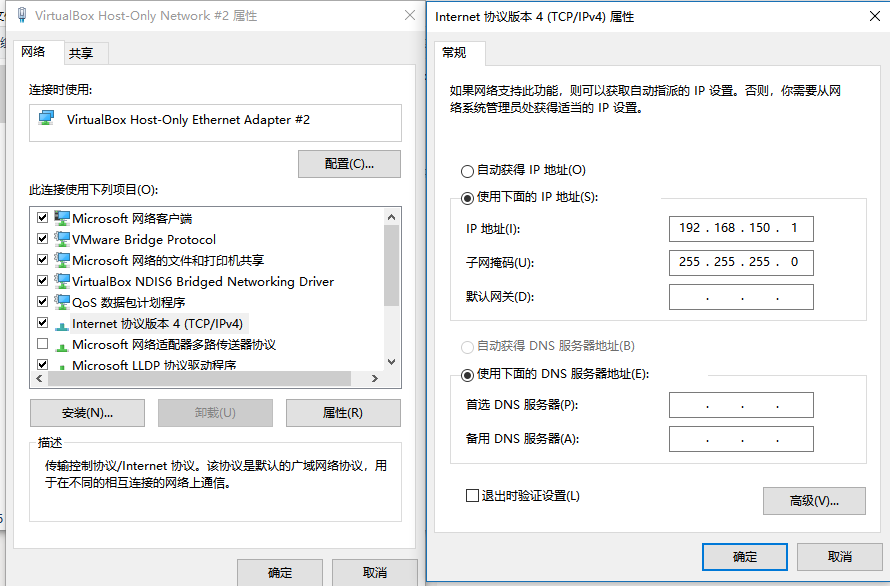
Task: Click the 默认网关(D) input field
Action: tap(741, 297)
